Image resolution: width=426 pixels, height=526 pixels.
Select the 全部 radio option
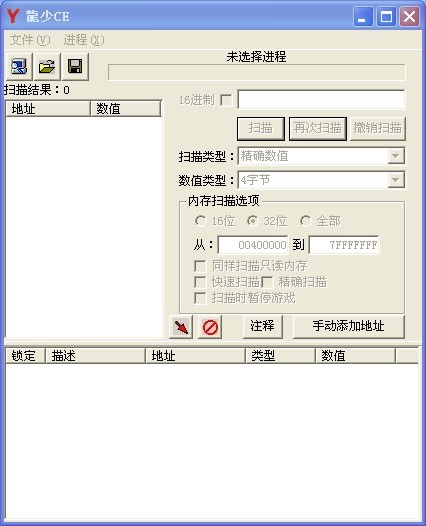click(x=305, y=221)
